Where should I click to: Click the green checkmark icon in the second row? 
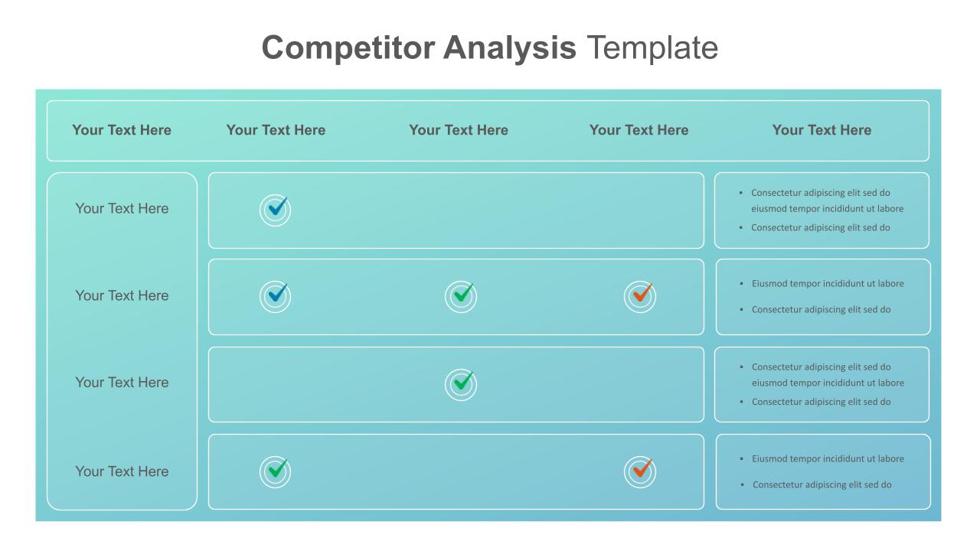(461, 296)
